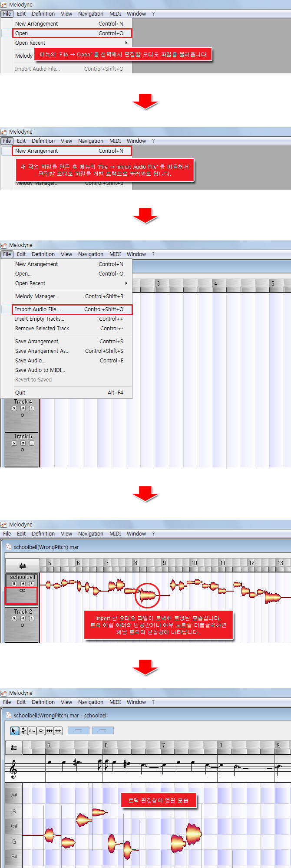The width and height of the screenshot is (291, 868).
Task: Click the first blue inspector field in editor toolbar
Action: point(79,730)
